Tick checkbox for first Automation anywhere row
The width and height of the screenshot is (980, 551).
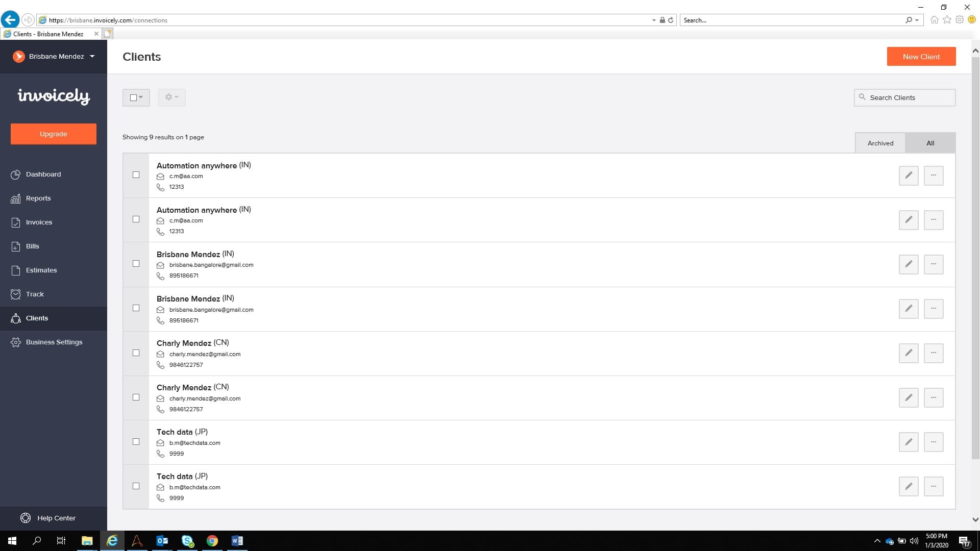pos(136,175)
